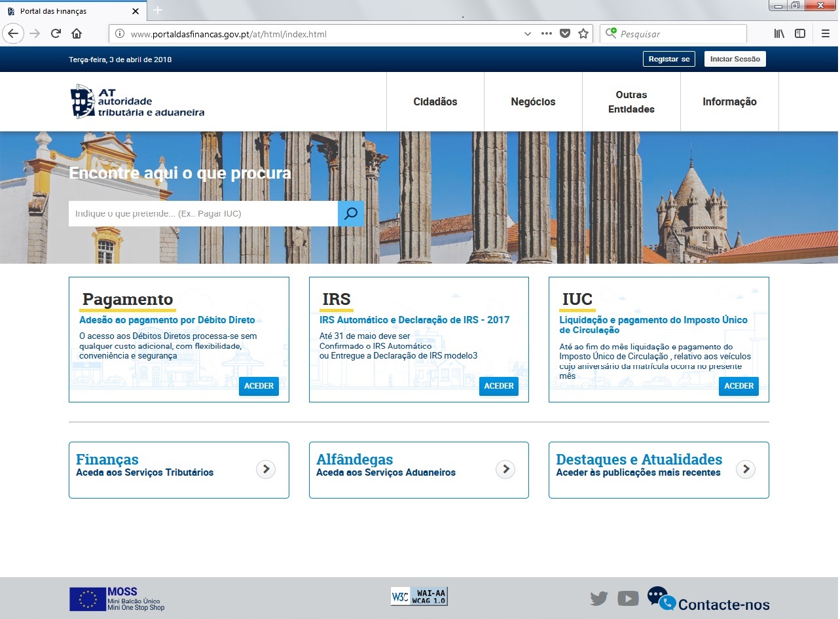Viewport: 840px width, 619px height.
Task: Open IRS Automático e Declaração de IRS link
Action: click(414, 320)
